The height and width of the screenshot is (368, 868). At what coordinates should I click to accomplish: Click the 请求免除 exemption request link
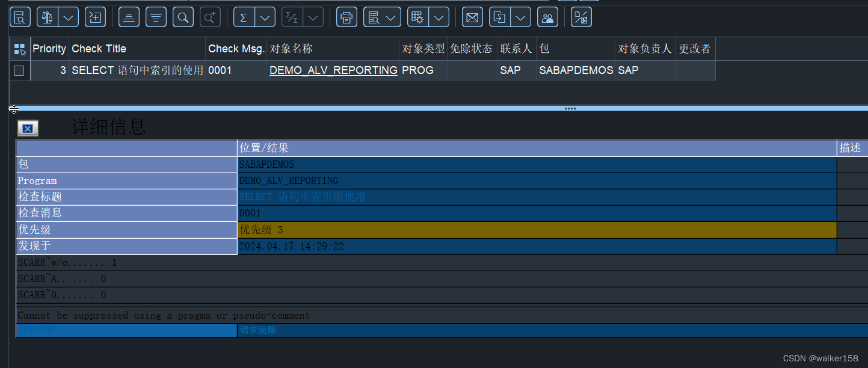tap(257, 330)
